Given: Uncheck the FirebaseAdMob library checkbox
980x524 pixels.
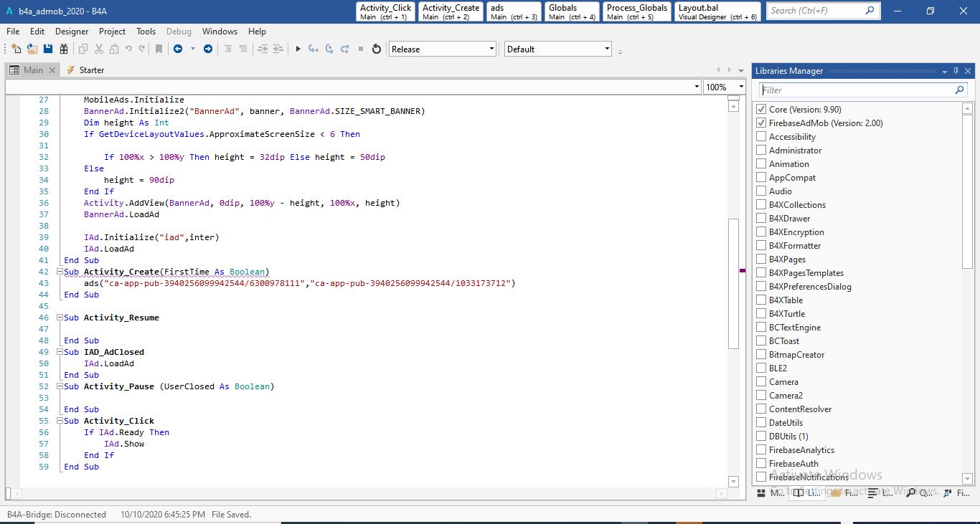Looking at the screenshot, I should (761, 123).
